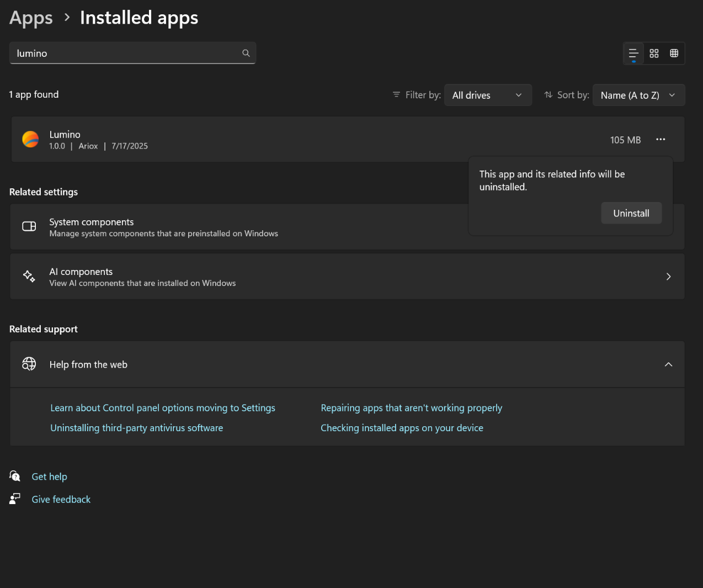Click the Manage system components description text

163,234
